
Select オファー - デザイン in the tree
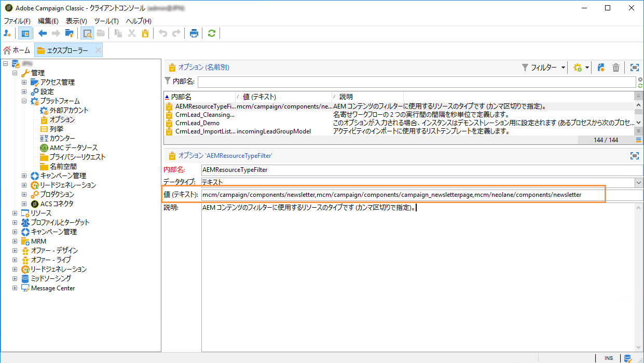coord(54,250)
